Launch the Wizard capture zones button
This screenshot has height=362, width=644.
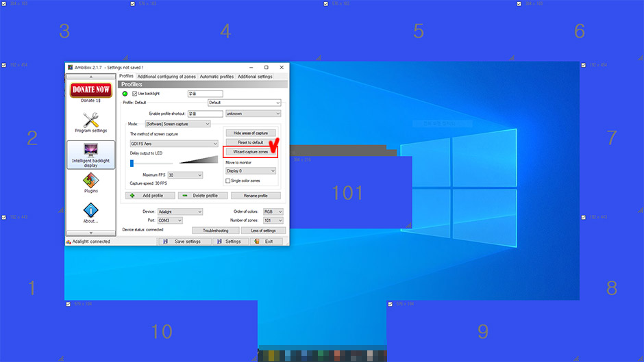pyautogui.click(x=251, y=152)
